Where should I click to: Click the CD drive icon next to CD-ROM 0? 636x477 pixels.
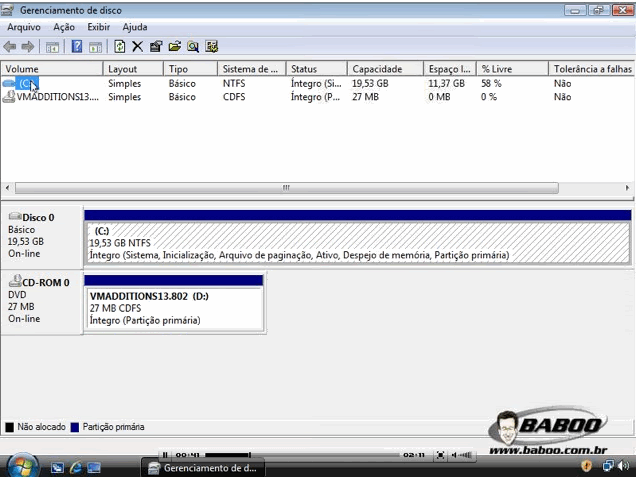[x=15, y=281]
